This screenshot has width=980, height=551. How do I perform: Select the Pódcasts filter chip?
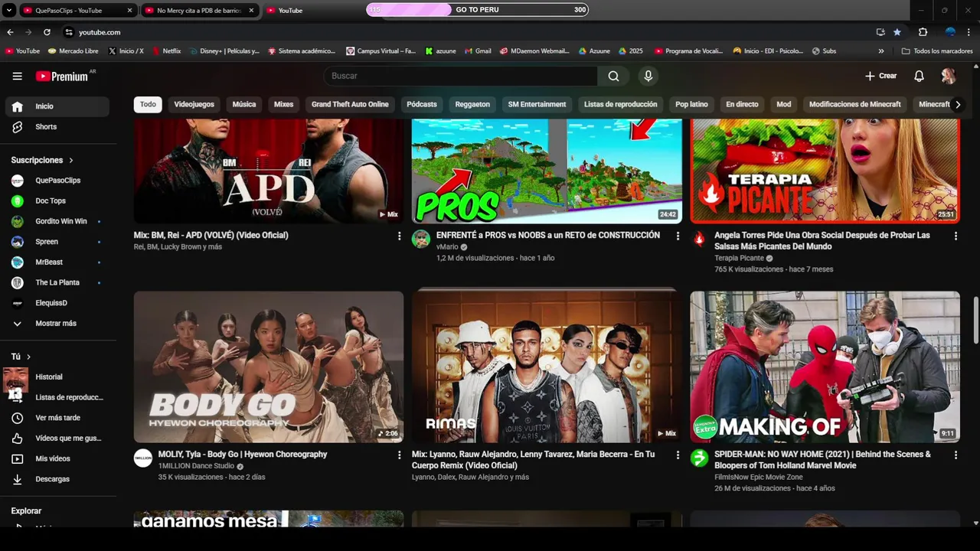[422, 104]
